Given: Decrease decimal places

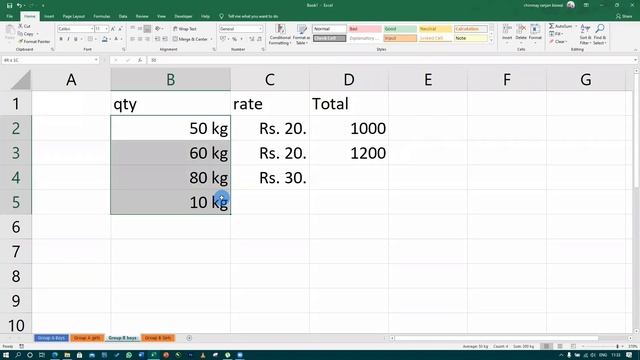Looking at the screenshot, I should point(259,39).
